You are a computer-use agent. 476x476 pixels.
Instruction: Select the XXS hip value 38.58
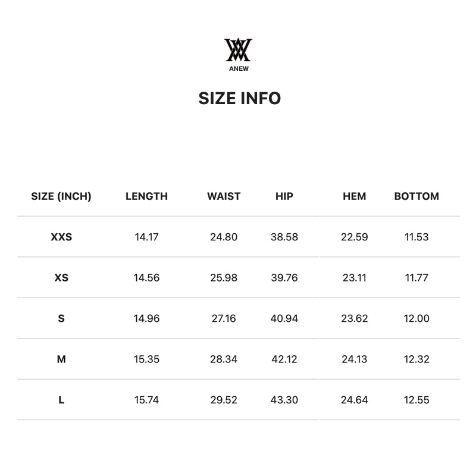coord(284,237)
